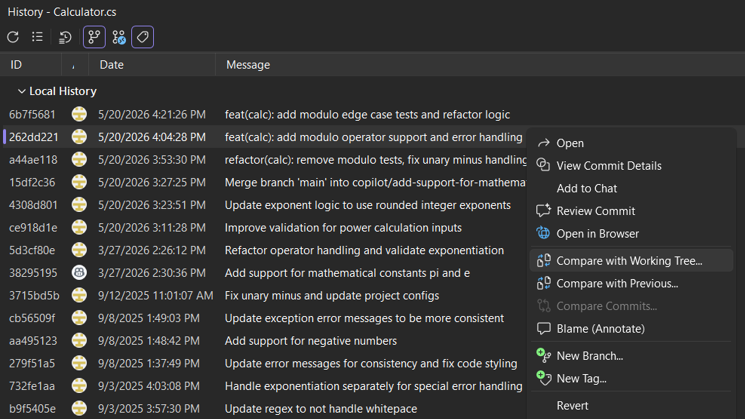
Task: Select commit b9f5405e
Action: coord(32,409)
